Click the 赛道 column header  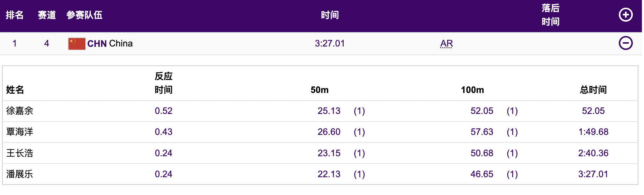(47, 15)
